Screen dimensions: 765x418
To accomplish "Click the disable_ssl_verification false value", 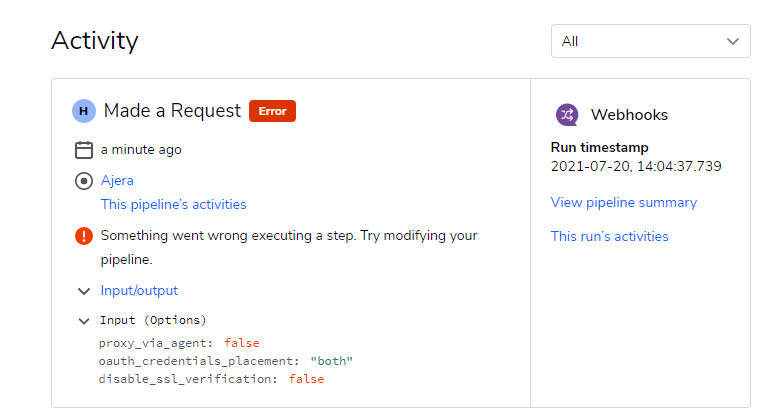I will point(306,379).
